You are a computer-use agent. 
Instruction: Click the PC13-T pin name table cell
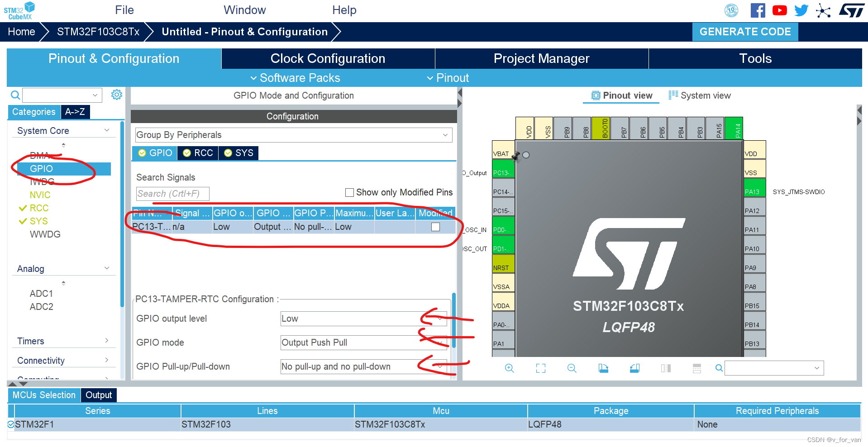click(152, 227)
